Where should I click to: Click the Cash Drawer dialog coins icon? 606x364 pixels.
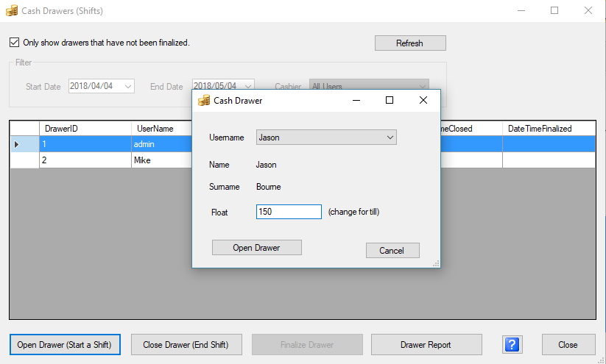click(x=205, y=100)
